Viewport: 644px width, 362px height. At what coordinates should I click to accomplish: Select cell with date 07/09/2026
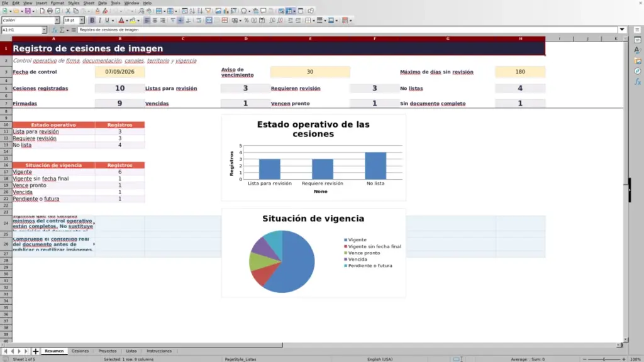click(x=119, y=72)
